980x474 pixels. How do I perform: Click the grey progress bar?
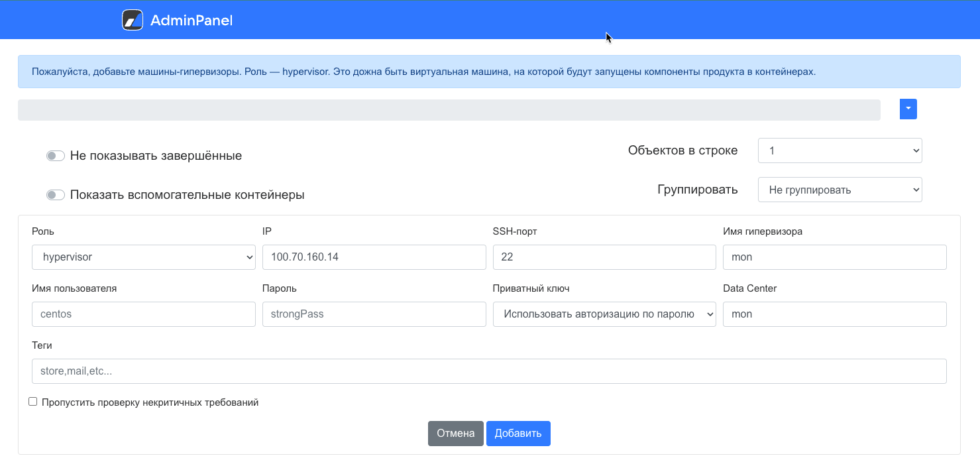tap(449, 110)
